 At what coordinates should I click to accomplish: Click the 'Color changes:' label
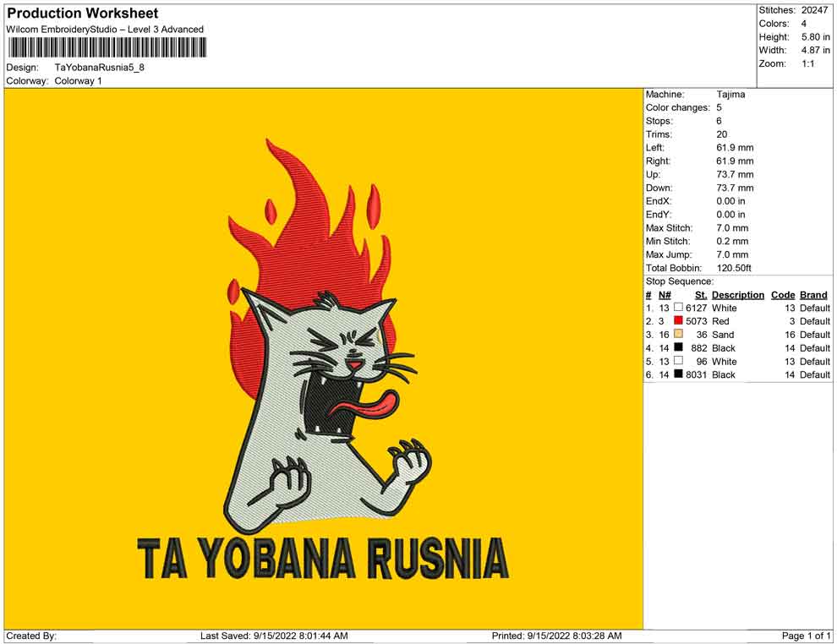677,108
